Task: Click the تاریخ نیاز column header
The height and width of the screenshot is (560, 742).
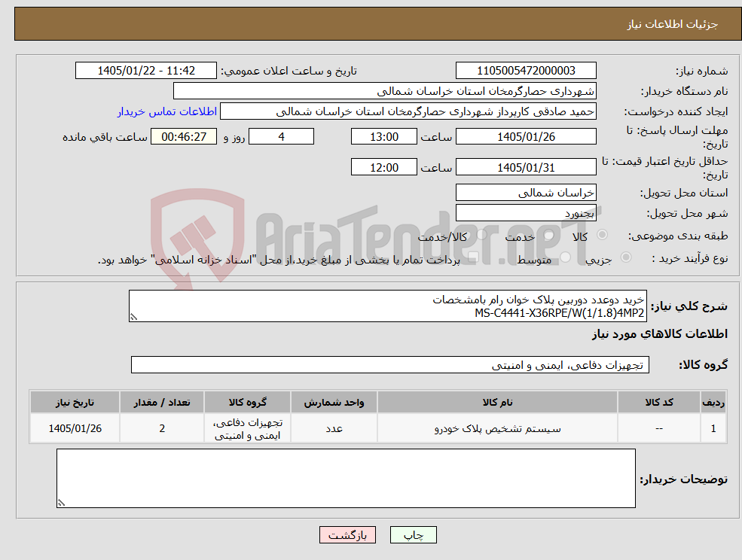Action: pyautogui.click(x=75, y=402)
